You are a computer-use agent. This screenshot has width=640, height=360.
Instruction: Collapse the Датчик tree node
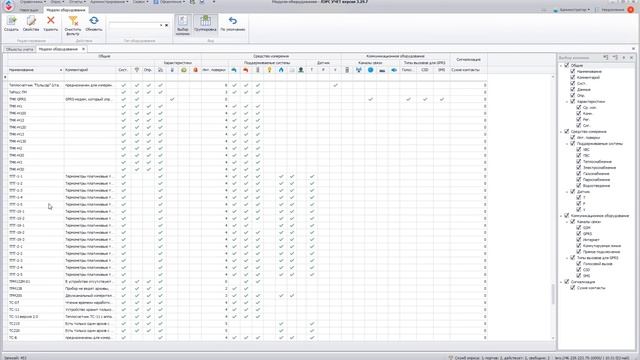(567, 191)
